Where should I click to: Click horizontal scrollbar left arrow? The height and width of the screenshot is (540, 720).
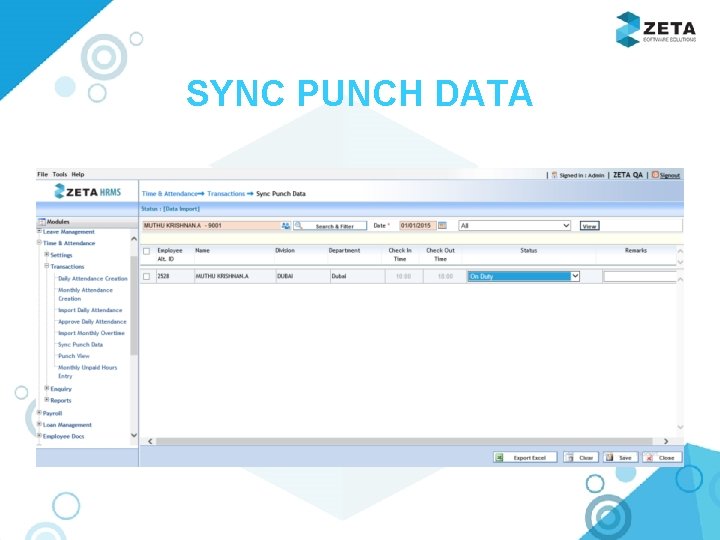tap(150, 441)
